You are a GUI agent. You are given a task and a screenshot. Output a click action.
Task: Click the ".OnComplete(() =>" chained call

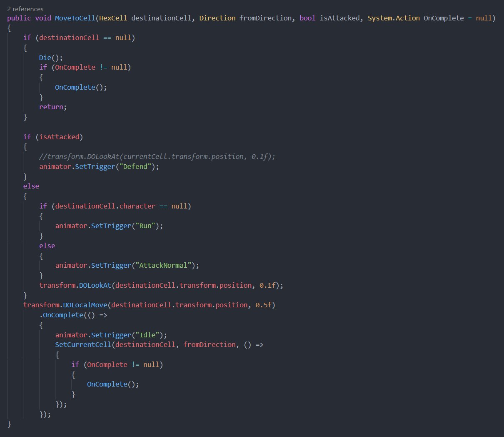click(x=73, y=315)
